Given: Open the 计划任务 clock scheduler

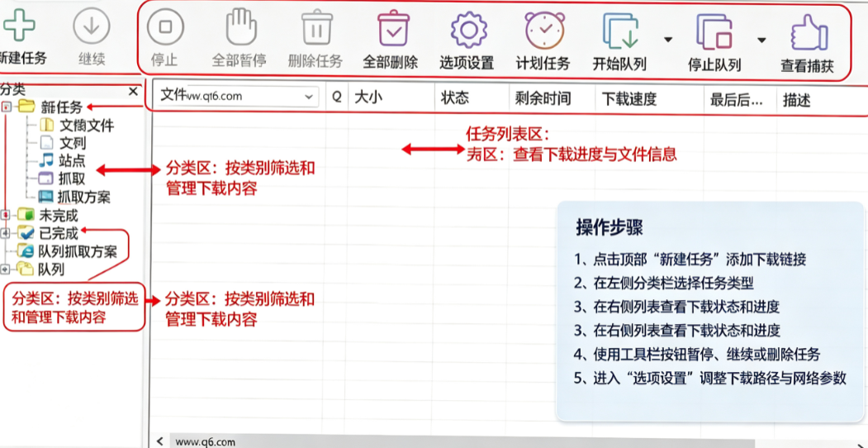Looking at the screenshot, I should pyautogui.click(x=545, y=30).
